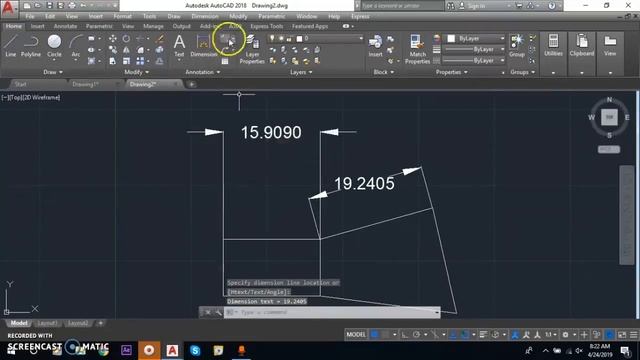Toggle Ortho mode in status bar

tap(404, 335)
